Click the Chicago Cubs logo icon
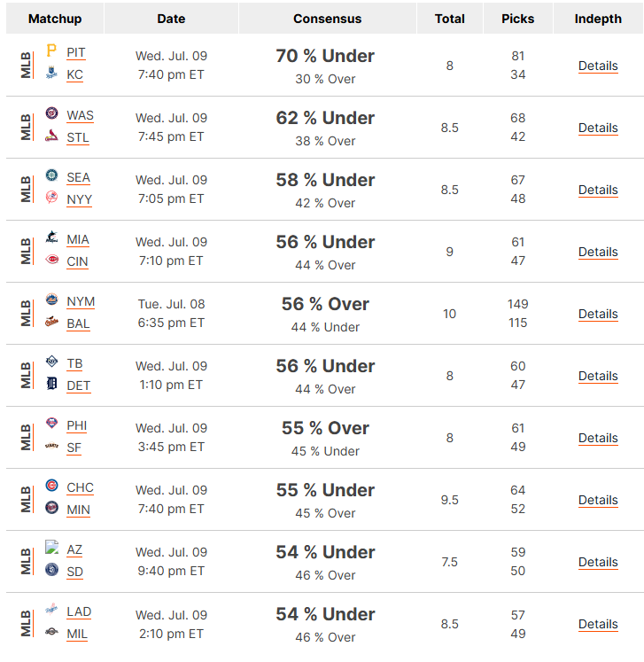This screenshot has width=644, height=662. [51, 486]
